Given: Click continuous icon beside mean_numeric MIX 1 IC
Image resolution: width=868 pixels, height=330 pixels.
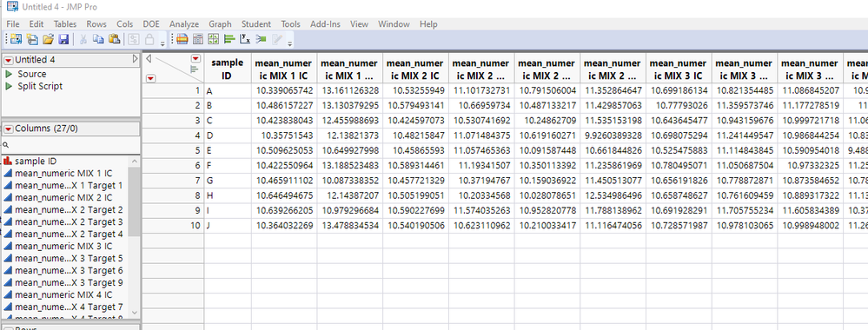Looking at the screenshot, I should point(8,174).
